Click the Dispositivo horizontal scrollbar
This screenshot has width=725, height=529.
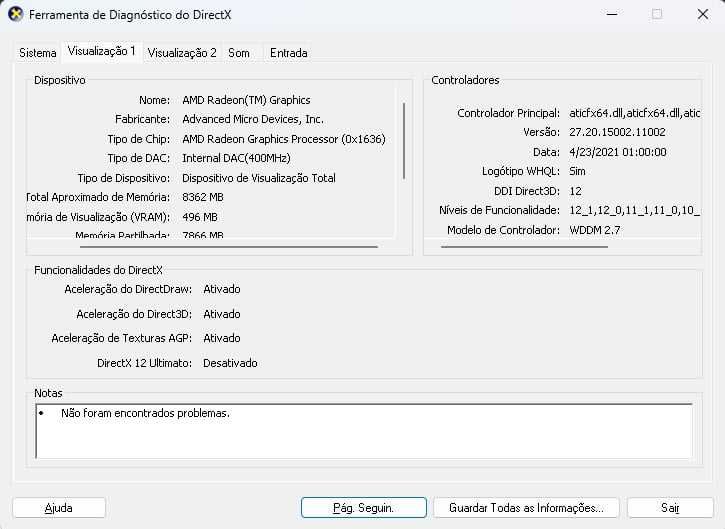pos(229,247)
